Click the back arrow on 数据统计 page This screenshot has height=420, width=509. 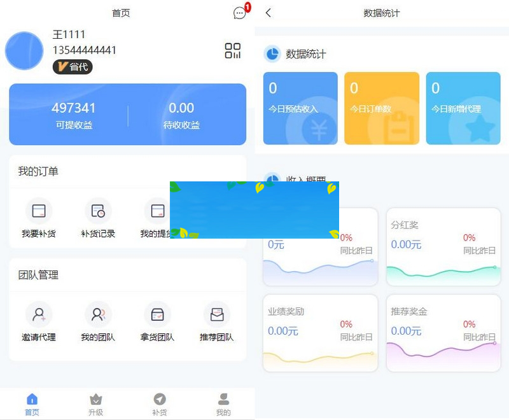(x=268, y=12)
